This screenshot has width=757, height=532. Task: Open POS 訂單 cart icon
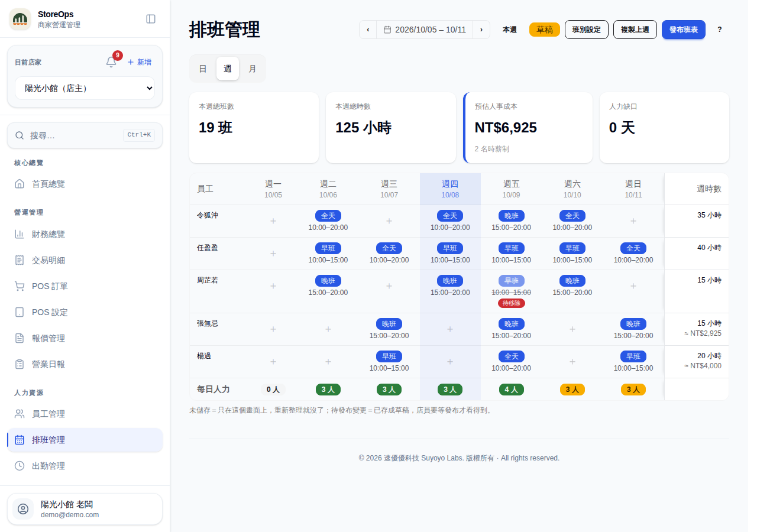(x=20, y=286)
